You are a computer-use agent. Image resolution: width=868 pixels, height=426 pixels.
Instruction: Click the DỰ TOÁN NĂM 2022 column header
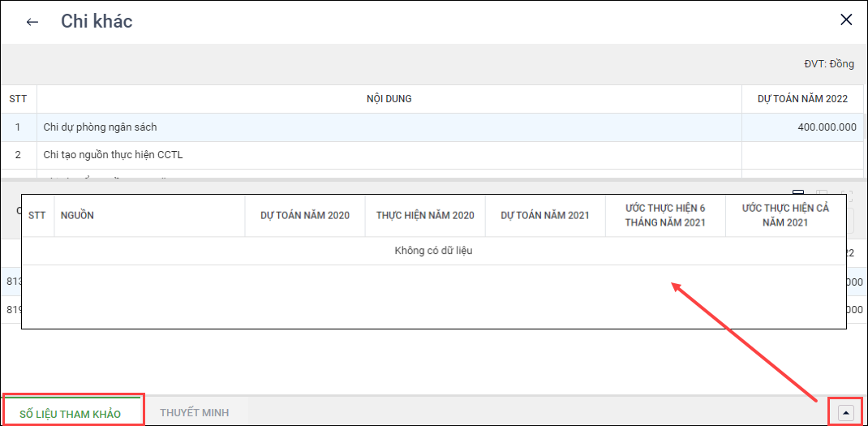(x=802, y=99)
